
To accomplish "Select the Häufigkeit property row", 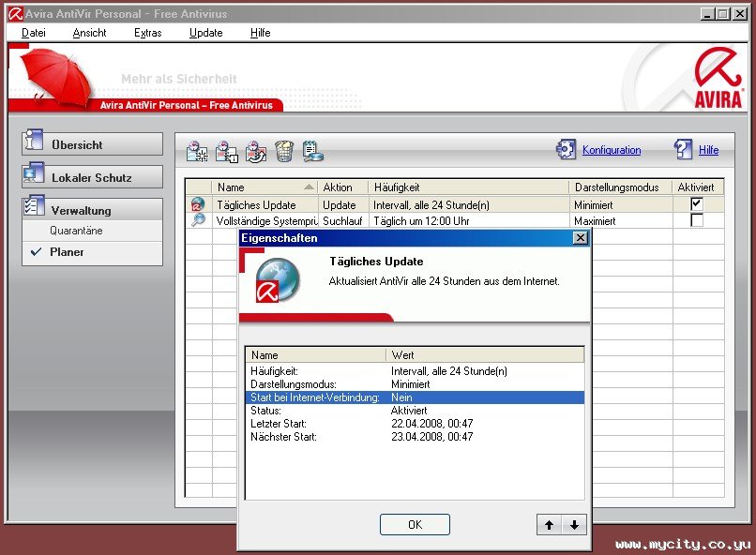I will click(415, 371).
